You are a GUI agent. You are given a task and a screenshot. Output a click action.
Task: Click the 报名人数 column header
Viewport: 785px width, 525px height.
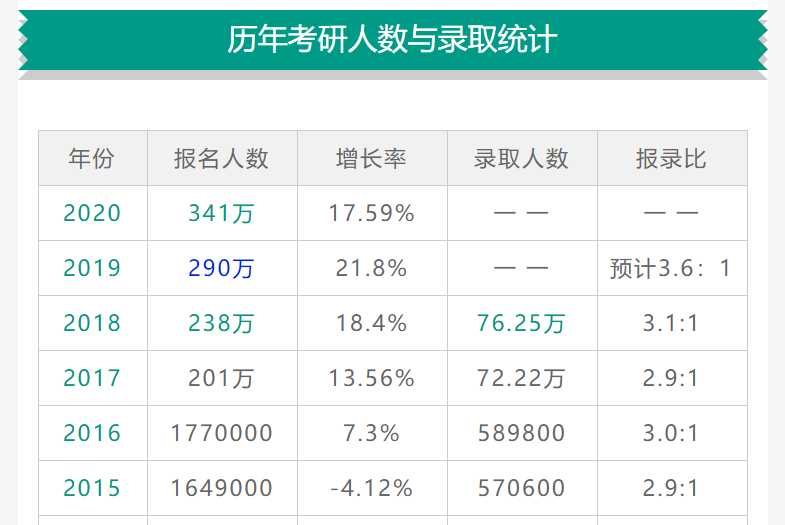(221, 159)
